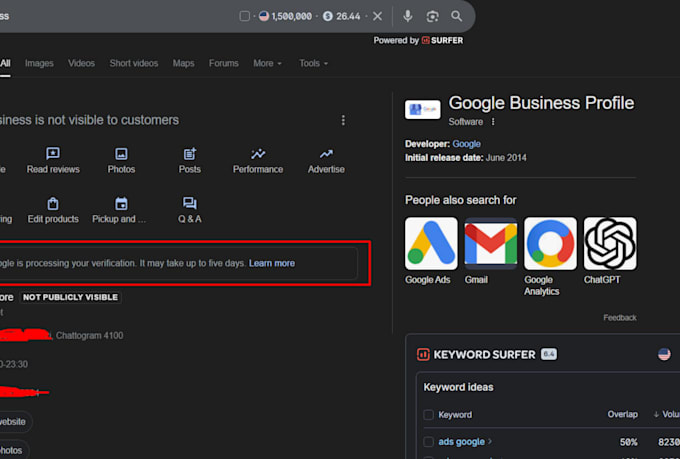680x459 pixels.
Task: Change country via Keyword Surfer flag
Action: pos(664,354)
